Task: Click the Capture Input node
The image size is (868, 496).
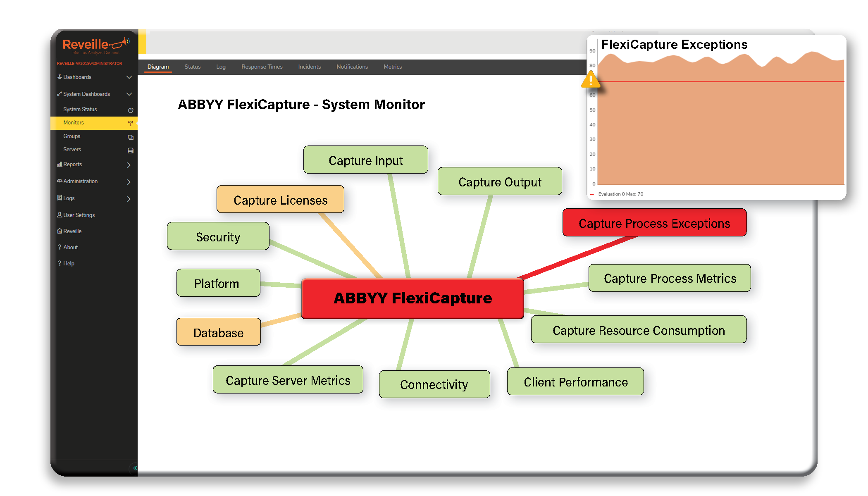Action: (365, 160)
